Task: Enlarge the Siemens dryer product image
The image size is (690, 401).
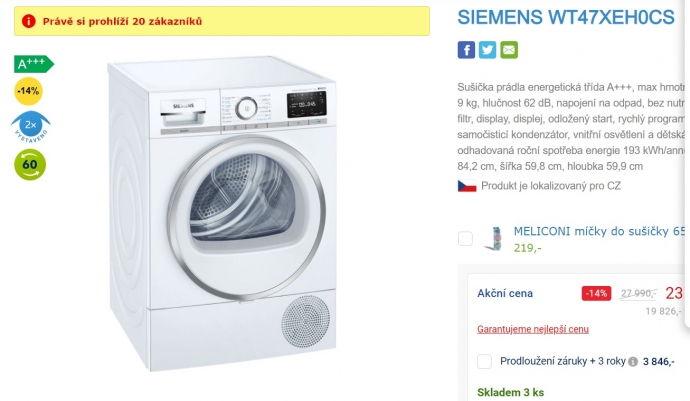Action: (x=222, y=213)
